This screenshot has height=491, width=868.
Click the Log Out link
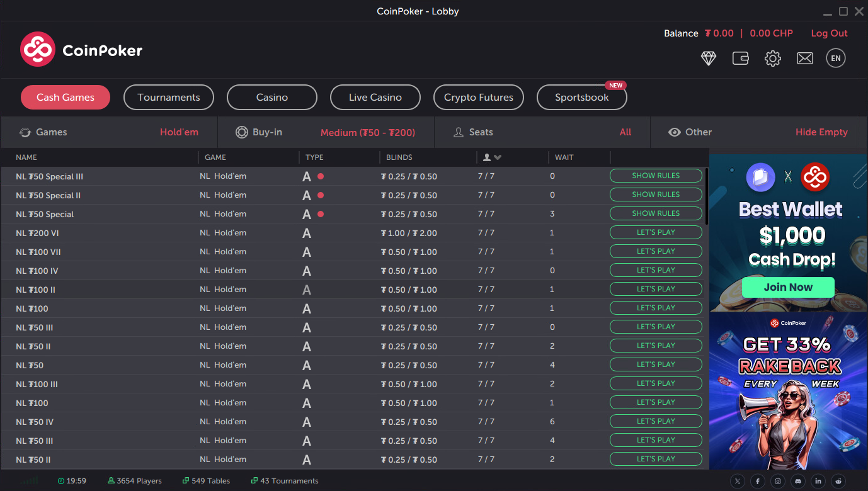click(829, 33)
